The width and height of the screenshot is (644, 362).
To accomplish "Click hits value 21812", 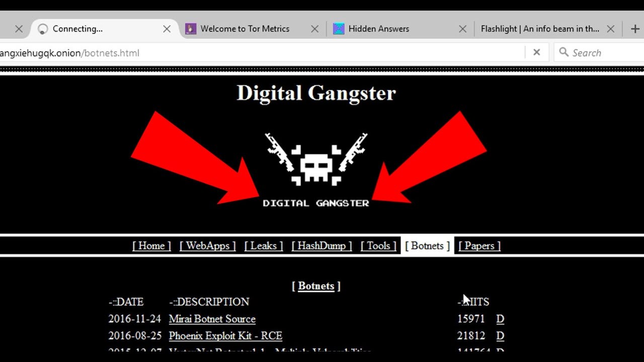I will point(471,336).
